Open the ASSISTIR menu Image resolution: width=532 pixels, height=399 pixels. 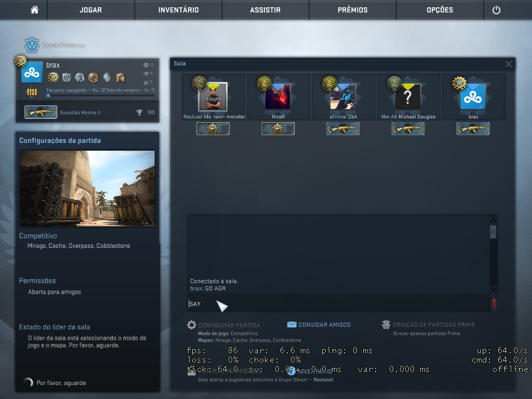[x=265, y=10]
